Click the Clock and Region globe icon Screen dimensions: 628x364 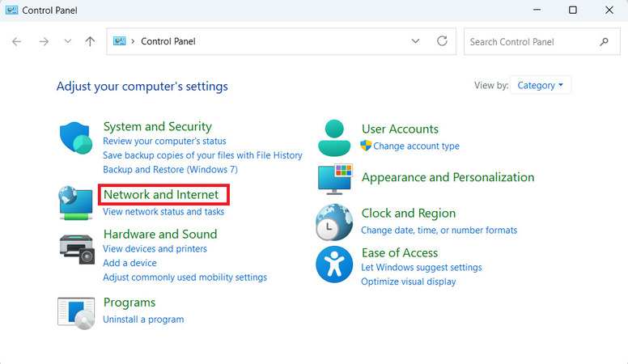click(x=334, y=222)
